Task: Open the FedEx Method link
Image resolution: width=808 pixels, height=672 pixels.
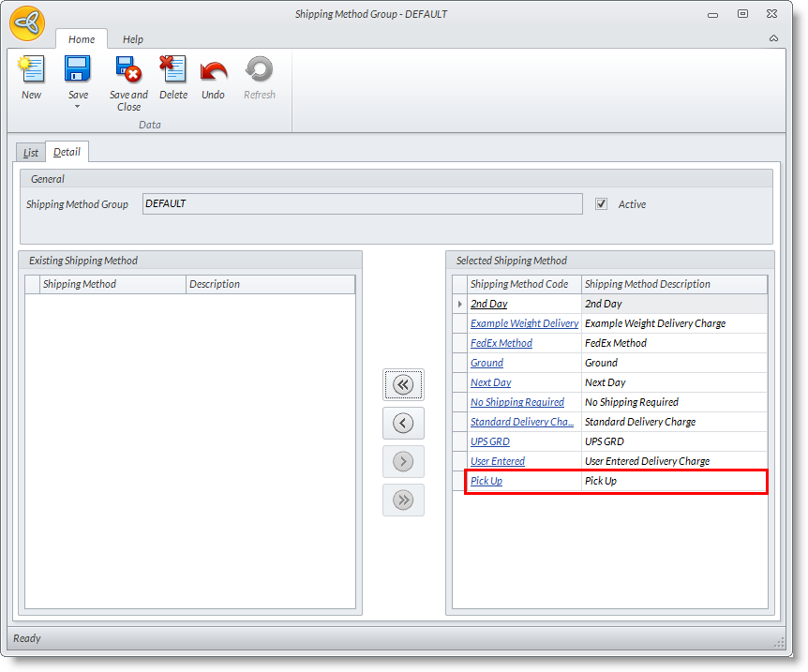Action: [501, 343]
